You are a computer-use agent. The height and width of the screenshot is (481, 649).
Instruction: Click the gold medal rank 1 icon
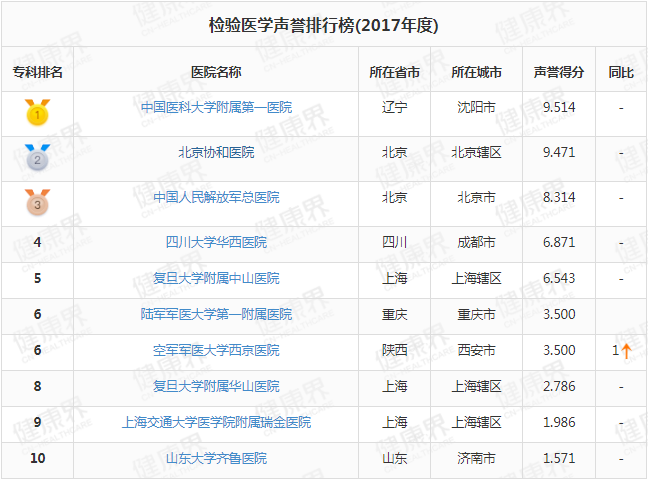click(37, 113)
